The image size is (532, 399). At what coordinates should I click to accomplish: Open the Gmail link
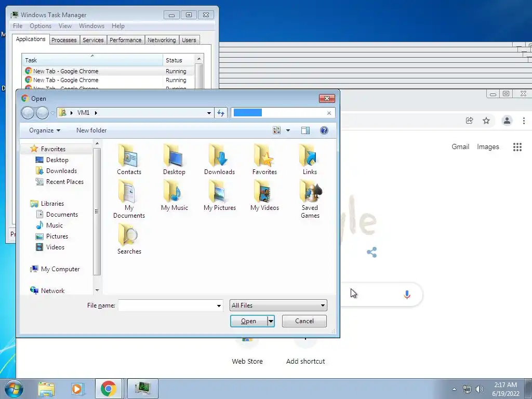pyautogui.click(x=460, y=147)
